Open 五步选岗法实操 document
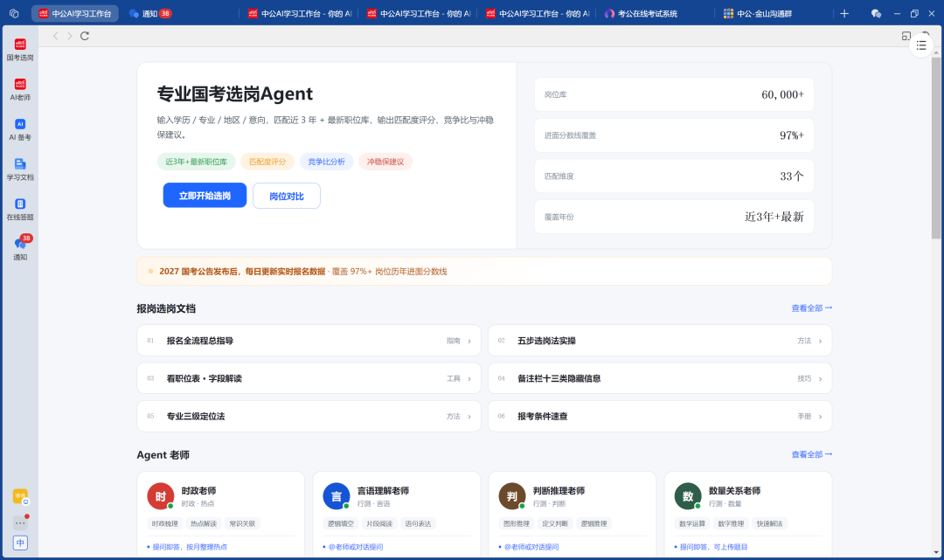This screenshot has height=560, width=944. (x=660, y=341)
